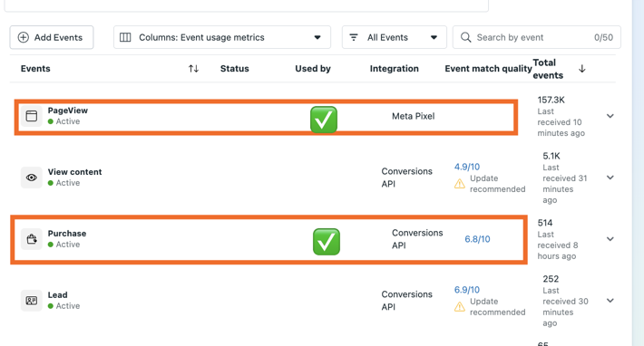The width and height of the screenshot is (644, 346).
Task: Open the All Events filter dropdown
Action: pos(395,37)
